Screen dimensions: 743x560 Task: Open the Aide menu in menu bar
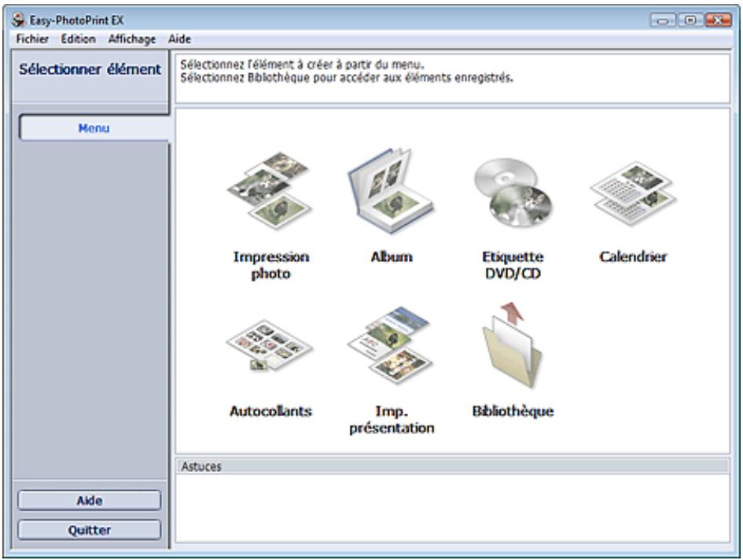(179, 39)
